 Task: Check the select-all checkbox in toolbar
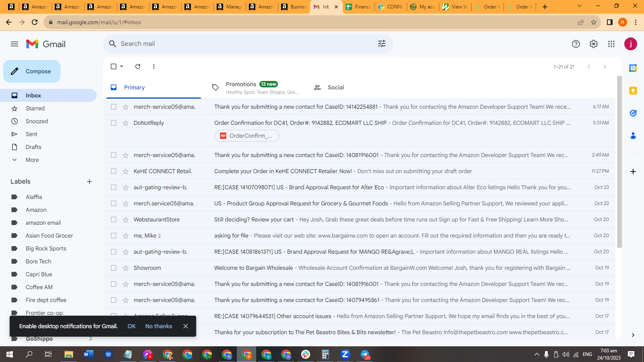114,66
